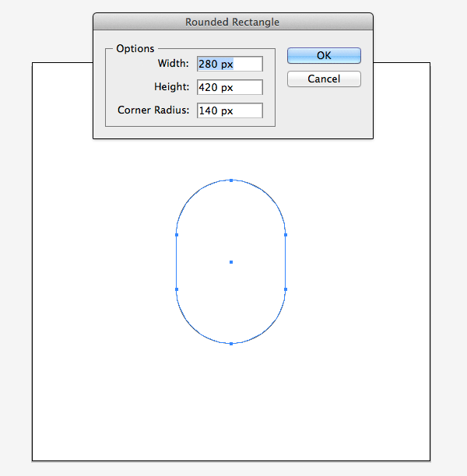The width and height of the screenshot is (467, 476).
Task: Click OK in Rounded Rectangle dialog
Action: 324,55
